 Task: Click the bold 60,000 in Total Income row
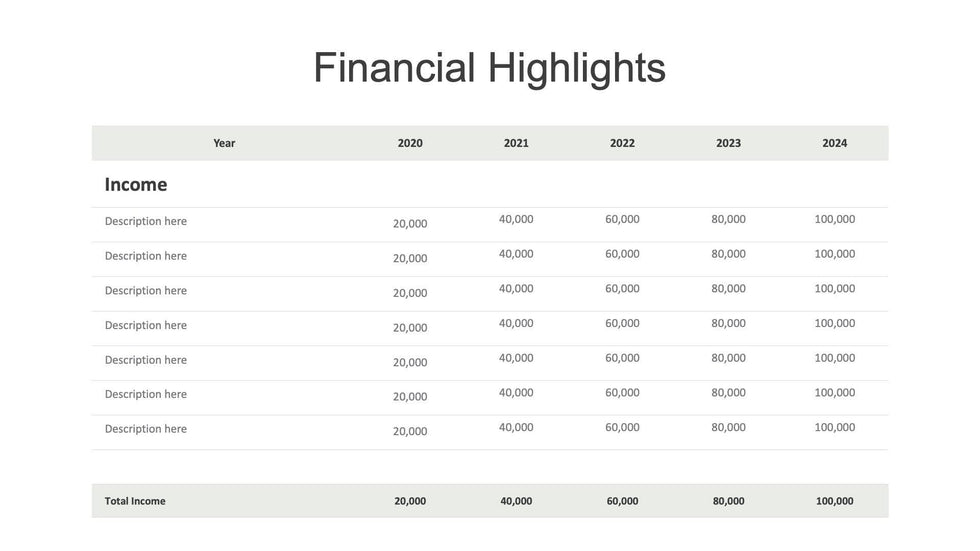tap(622, 501)
